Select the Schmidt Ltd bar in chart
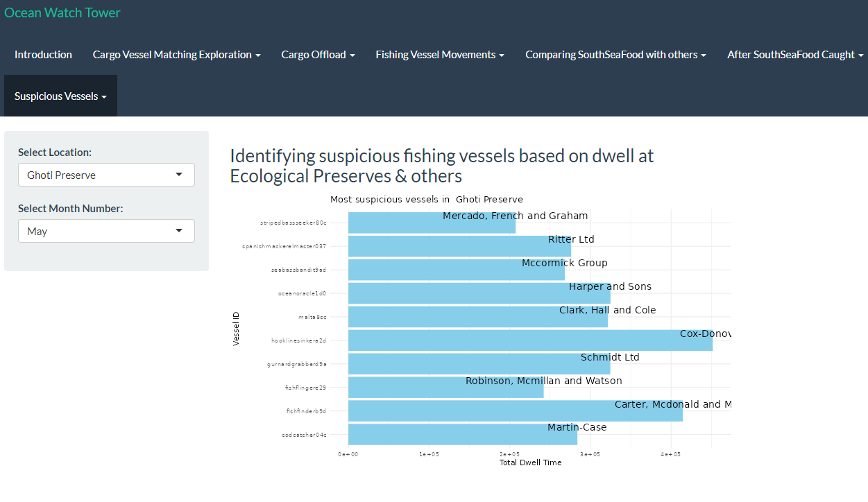This screenshot has height=502, width=868. [479, 364]
